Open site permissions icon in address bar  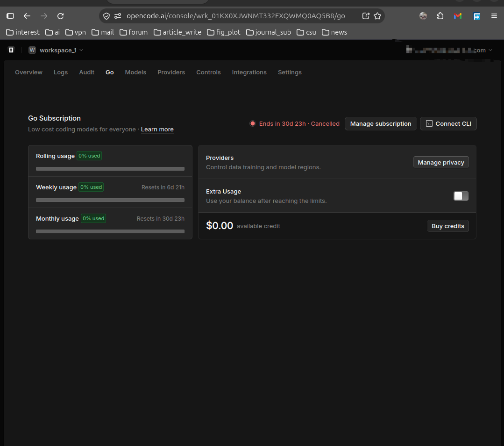tap(118, 16)
